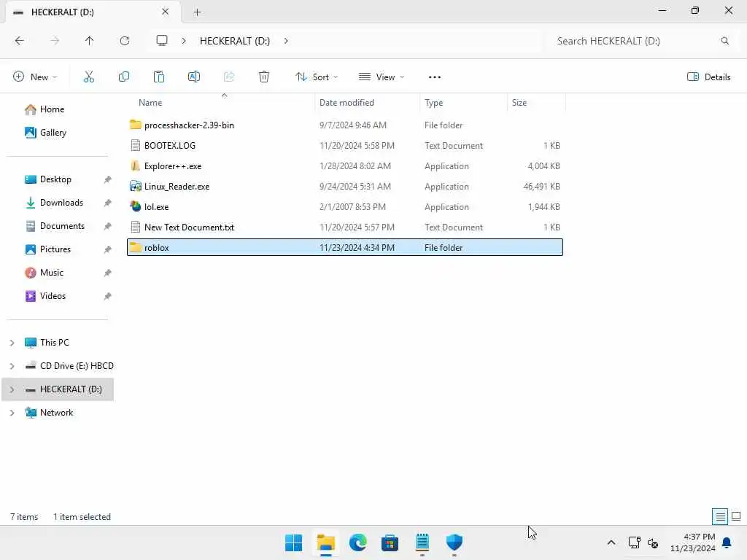
Task: Click chevron before HECKERALT (D:) breadcrumb
Action: (x=184, y=41)
